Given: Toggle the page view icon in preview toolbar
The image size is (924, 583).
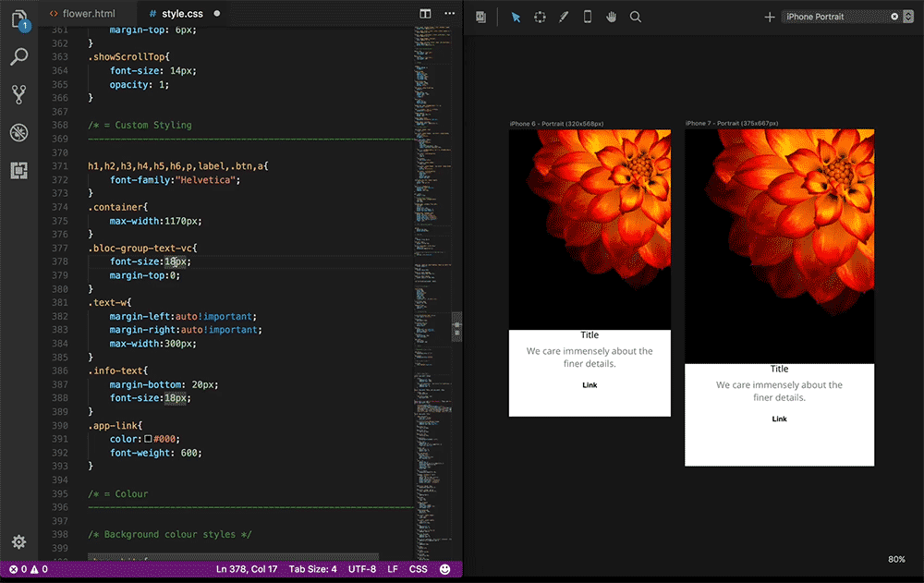Looking at the screenshot, I should point(480,18).
